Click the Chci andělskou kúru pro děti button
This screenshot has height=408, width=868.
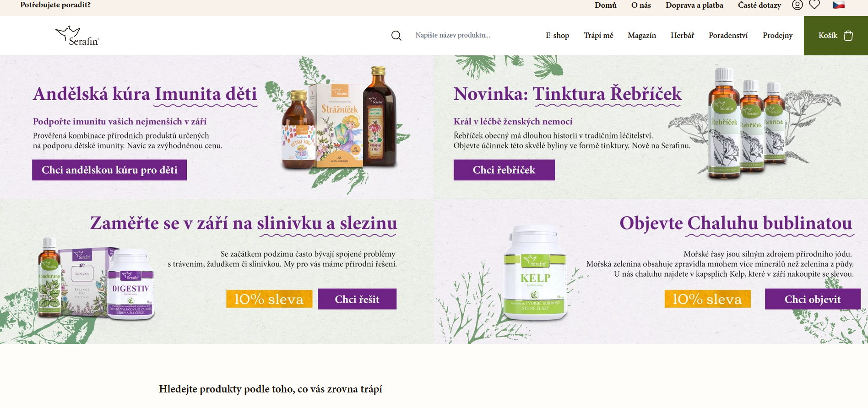[109, 170]
